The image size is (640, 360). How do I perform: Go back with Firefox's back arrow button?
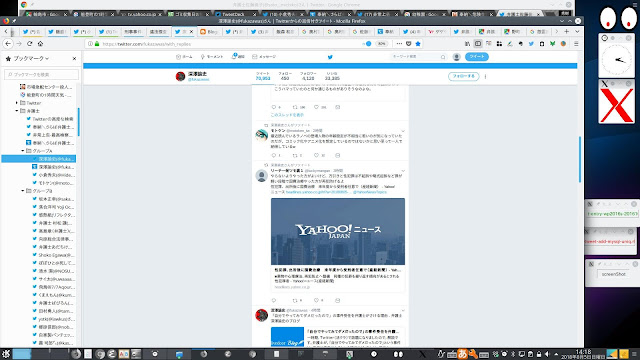point(8,44)
